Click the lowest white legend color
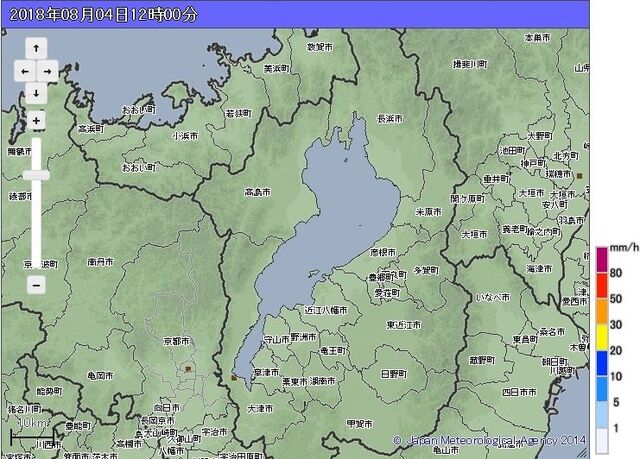 coord(602,440)
